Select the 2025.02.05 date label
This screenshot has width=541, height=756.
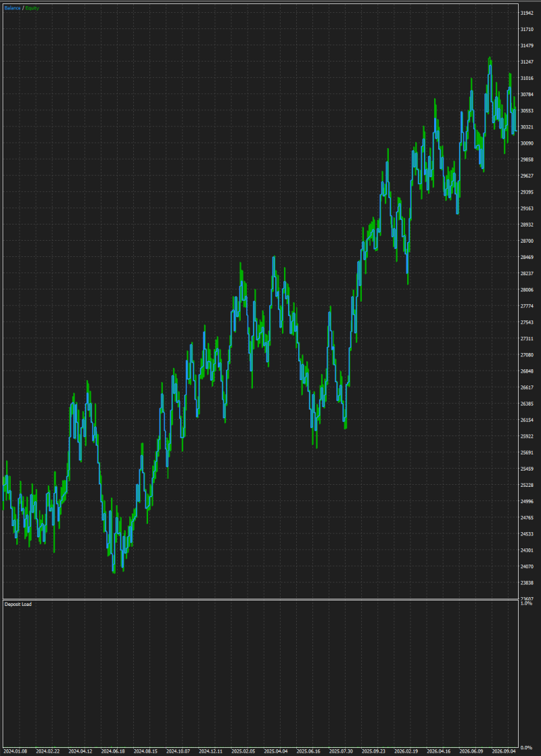(243, 751)
